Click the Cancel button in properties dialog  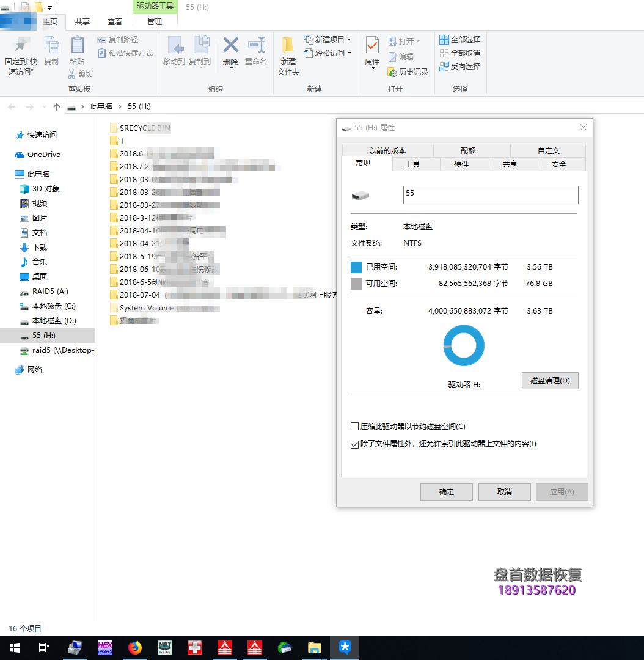504,492
